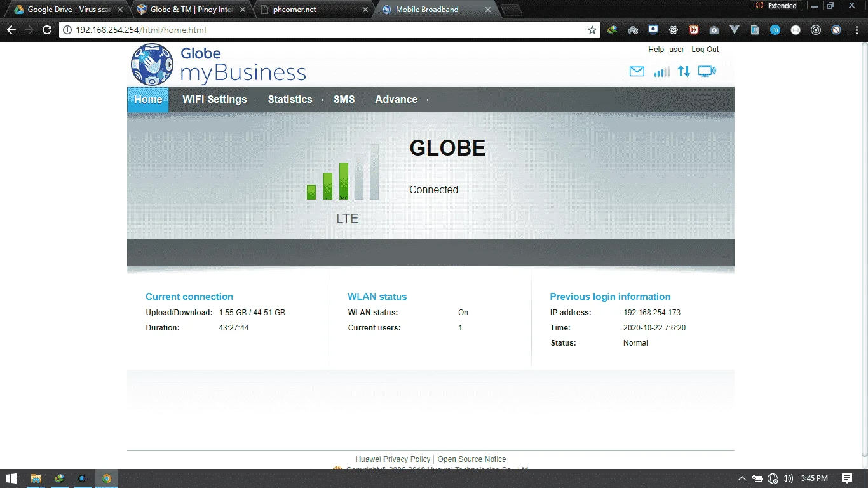Open the network globe icon in system tray

773,478
